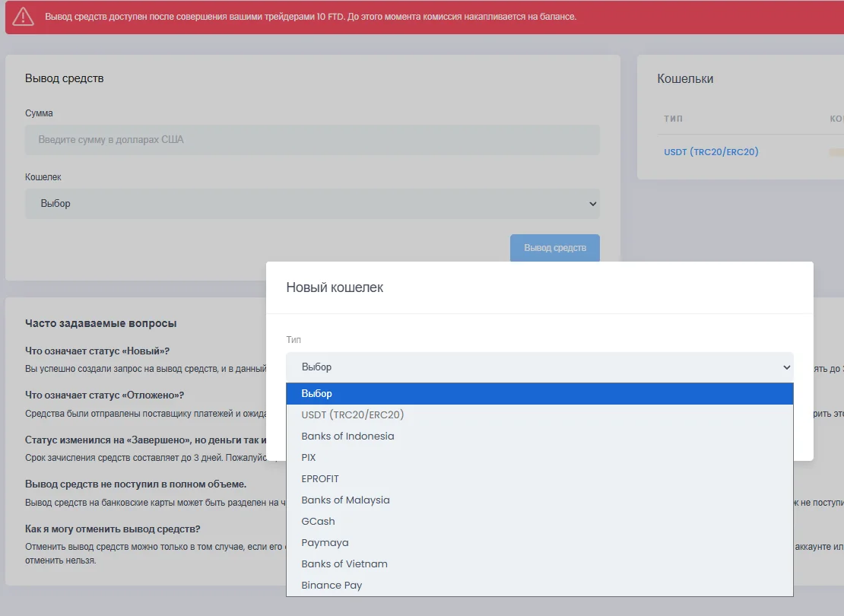
Task: Select 'GCash' from the dropdown list
Action: click(x=539, y=521)
